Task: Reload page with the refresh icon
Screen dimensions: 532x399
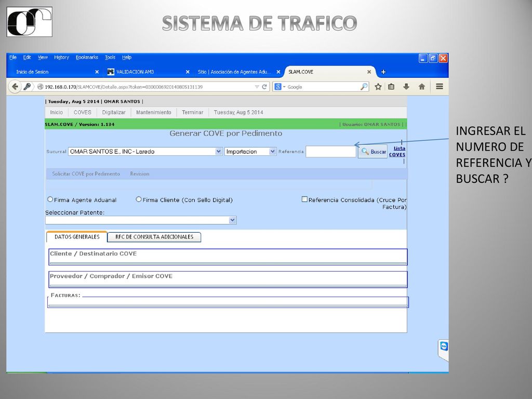Action: (264, 87)
